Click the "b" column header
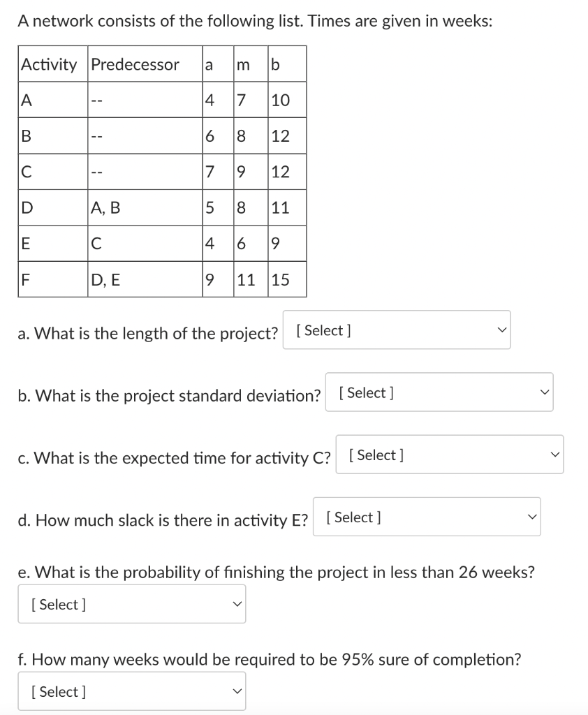This screenshot has height=715, width=588. 275,65
